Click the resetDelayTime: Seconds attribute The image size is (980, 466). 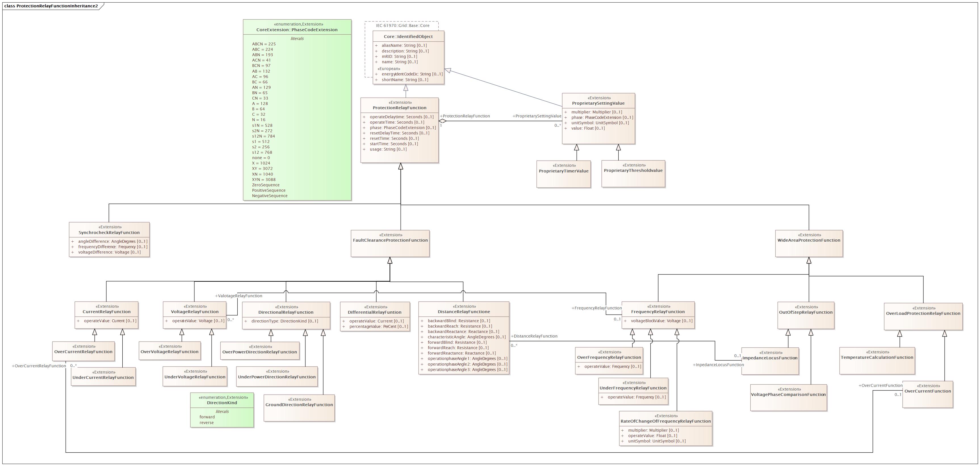(x=399, y=133)
